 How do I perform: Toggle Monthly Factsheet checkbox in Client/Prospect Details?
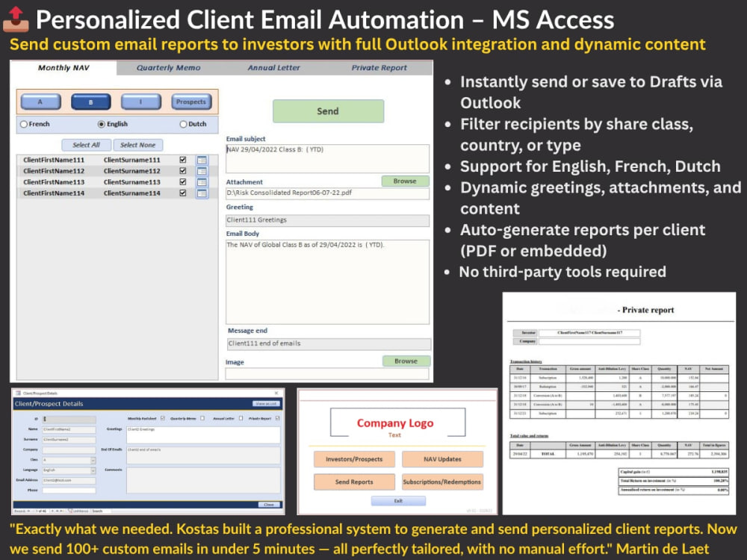tap(162, 419)
